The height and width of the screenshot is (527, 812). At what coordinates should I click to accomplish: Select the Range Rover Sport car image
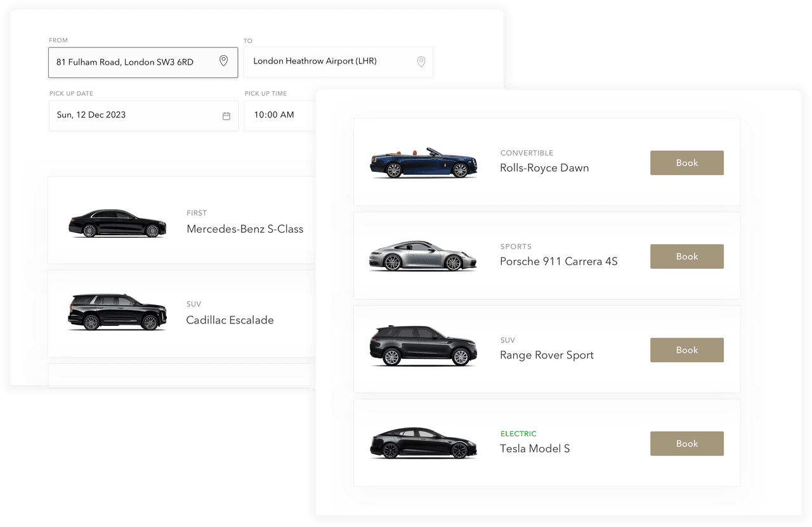[423, 346]
